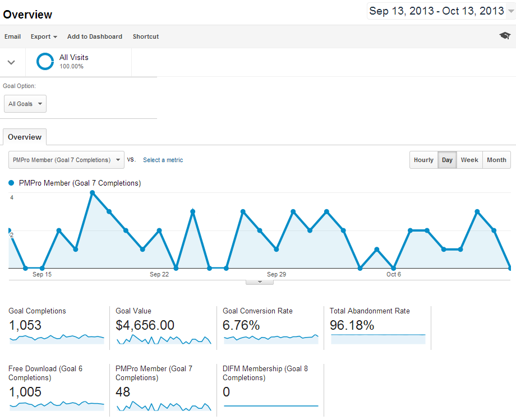The width and height of the screenshot is (516, 420).
Task: Click the Sep 22 axis label
Action: coord(159,274)
